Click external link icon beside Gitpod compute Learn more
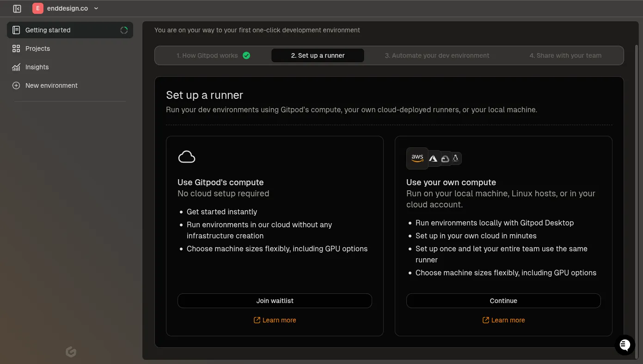 tap(257, 320)
